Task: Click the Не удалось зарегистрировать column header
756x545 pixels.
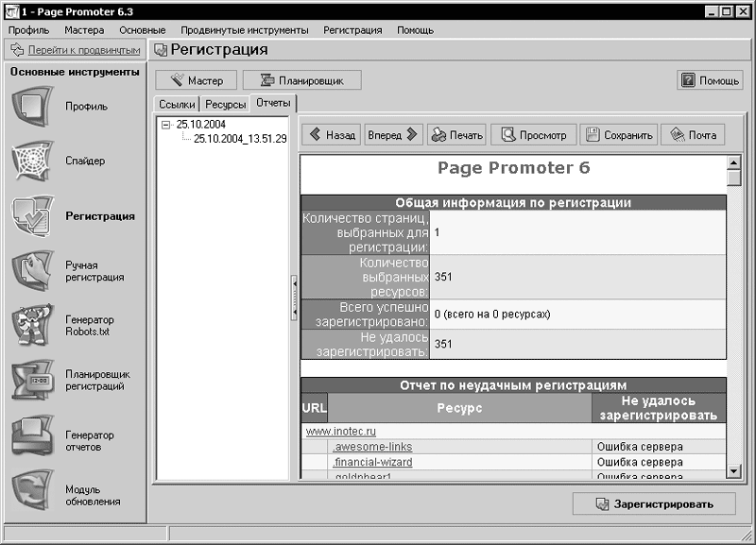Action: [659, 408]
